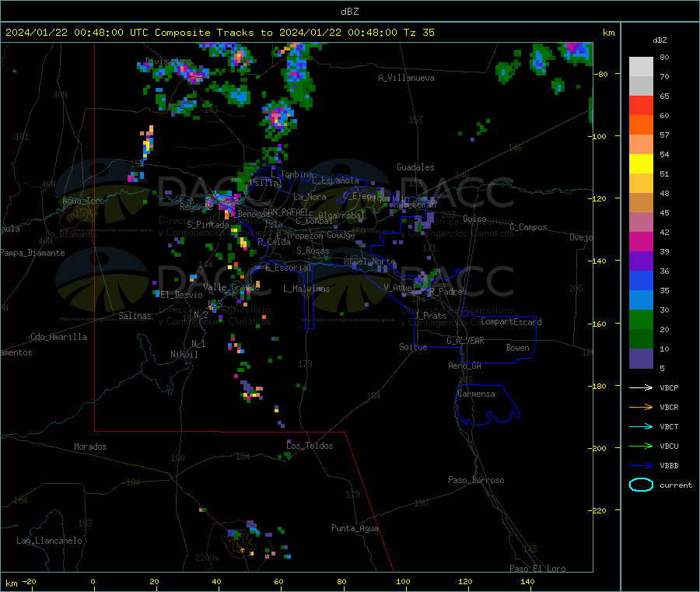This screenshot has height=592, width=700.
Task: Click the A_Villanueva place label
Action: 406,78
